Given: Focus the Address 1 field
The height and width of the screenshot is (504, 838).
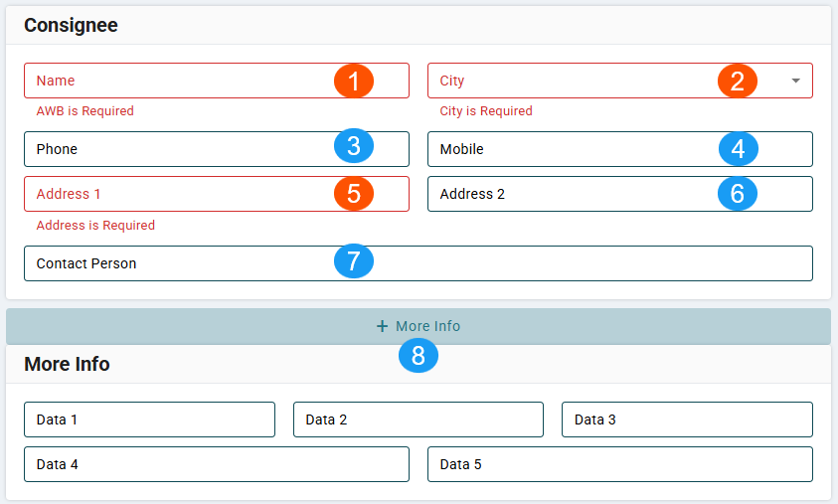Looking at the screenshot, I should pos(179,194).
